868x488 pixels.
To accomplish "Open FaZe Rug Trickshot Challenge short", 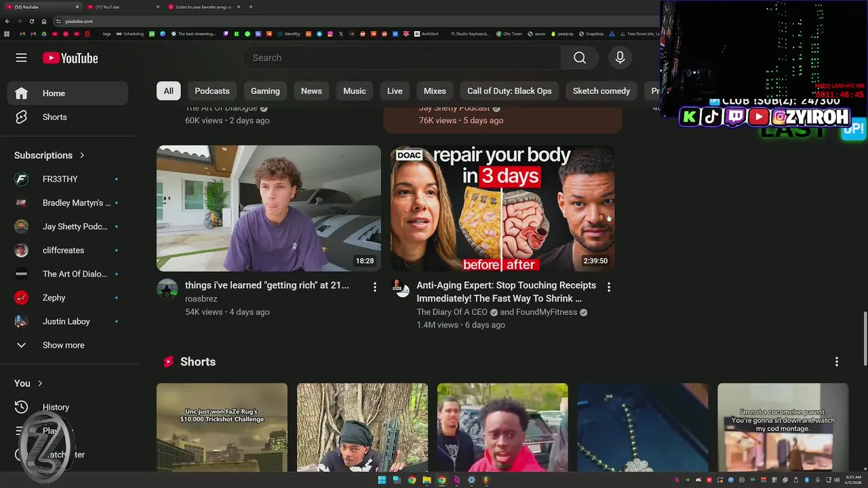I will click(x=222, y=428).
